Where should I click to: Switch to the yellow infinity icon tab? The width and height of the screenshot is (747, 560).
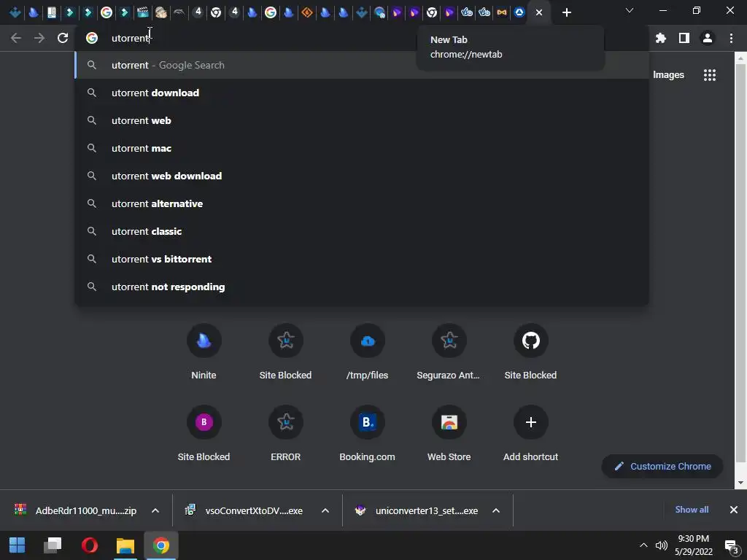tap(501, 12)
